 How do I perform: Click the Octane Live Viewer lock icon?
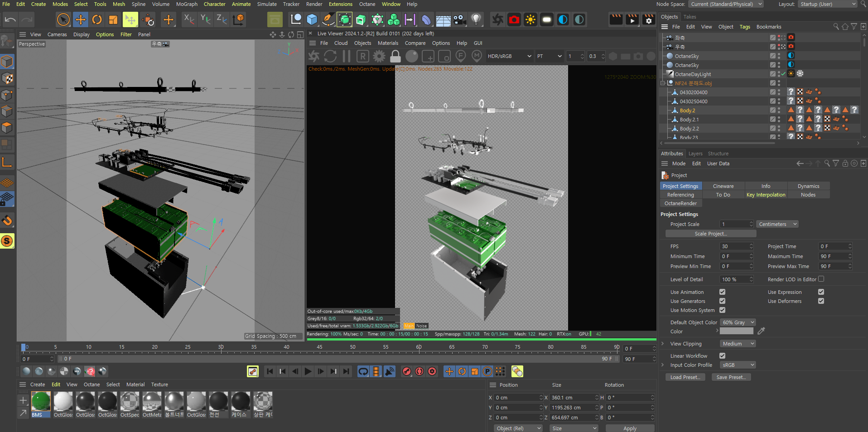click(395, 56)
